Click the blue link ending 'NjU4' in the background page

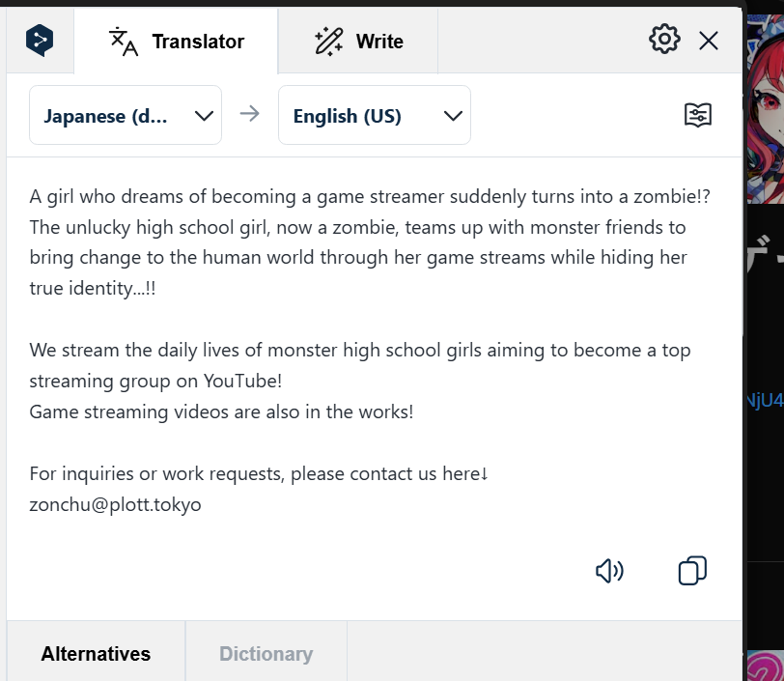765,401
